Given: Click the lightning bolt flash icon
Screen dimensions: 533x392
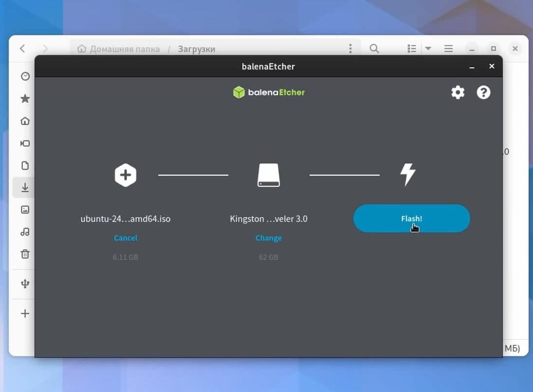Looking at the screenshot, I should click(407, 175).
